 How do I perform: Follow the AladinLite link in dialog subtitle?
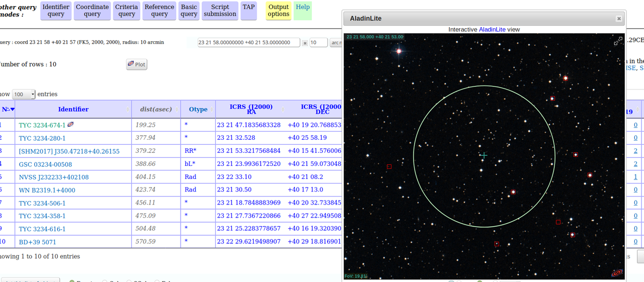[x=492, y=30]
